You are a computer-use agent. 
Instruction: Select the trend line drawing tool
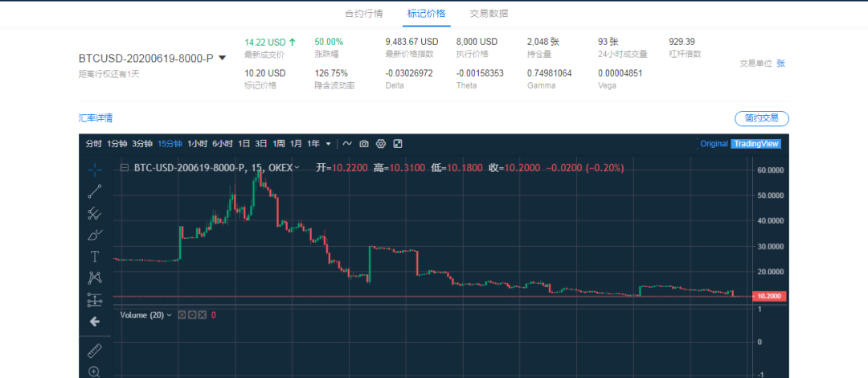95,191
